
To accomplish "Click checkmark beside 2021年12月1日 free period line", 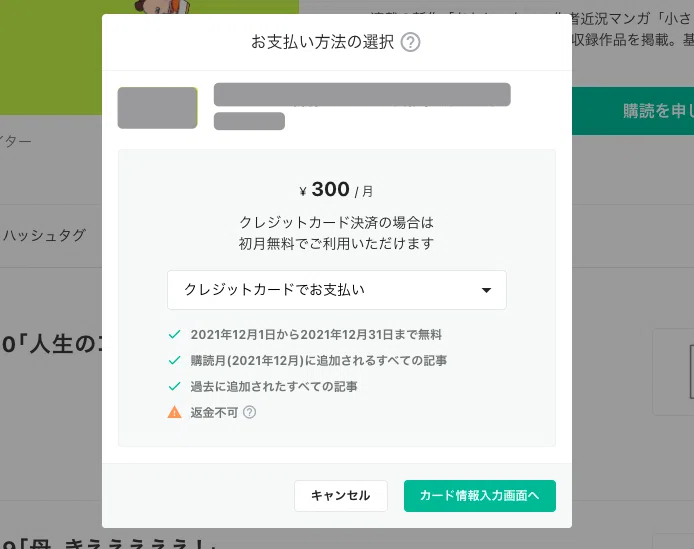I will pos(174,334).
